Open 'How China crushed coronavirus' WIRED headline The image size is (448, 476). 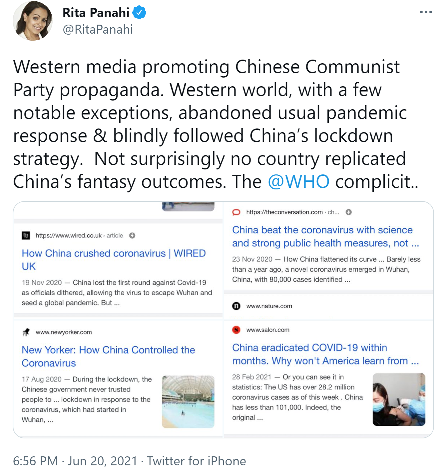coord(114,260)
